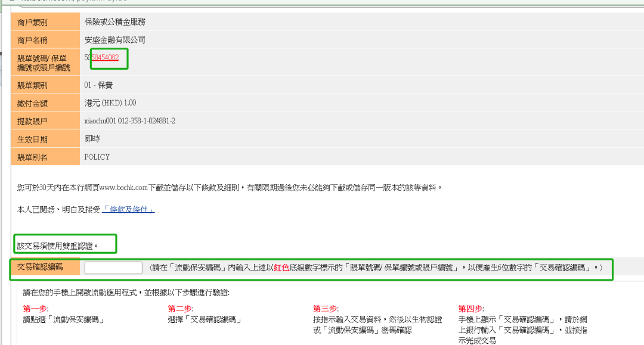This screenshot has height=345, width=644.
Task: Click the merchant category 保險或公積金服務
Action: click(x=115, y=21)
